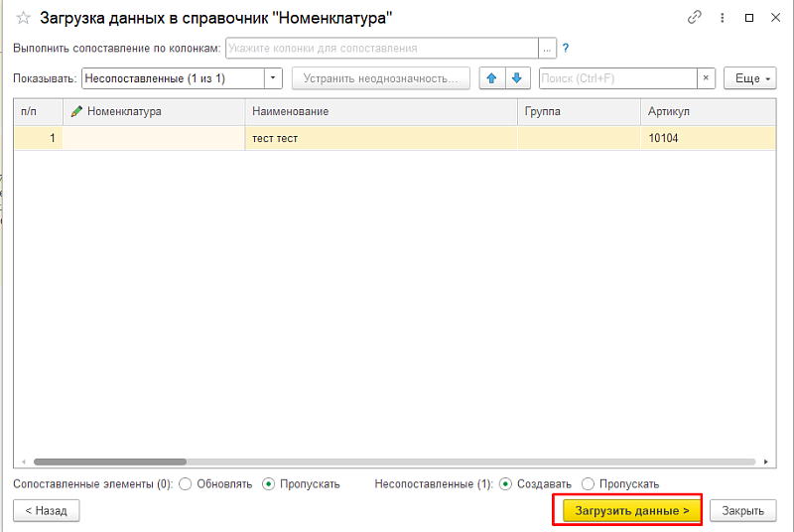Go back with the Назад button

(46, 510)
